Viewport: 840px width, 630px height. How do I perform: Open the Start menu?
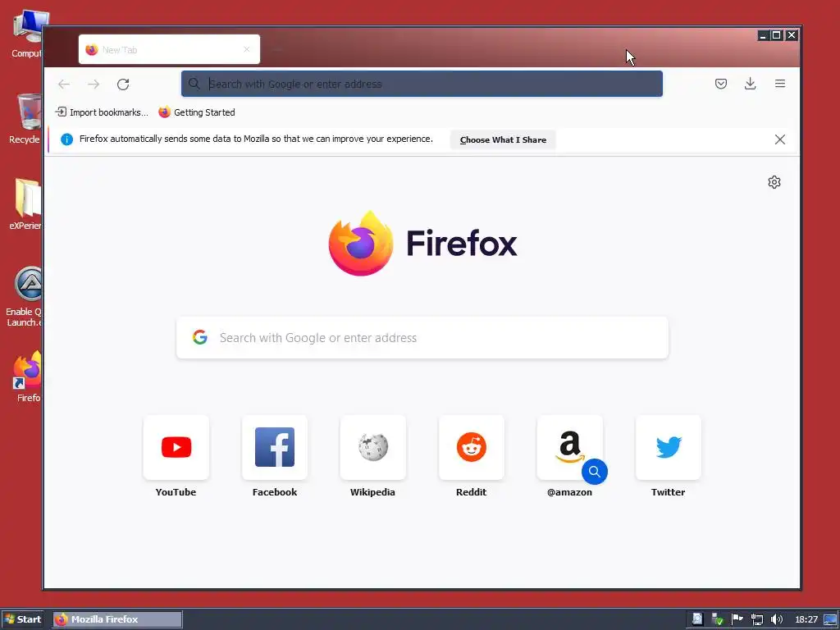click(x=22, y=619)
